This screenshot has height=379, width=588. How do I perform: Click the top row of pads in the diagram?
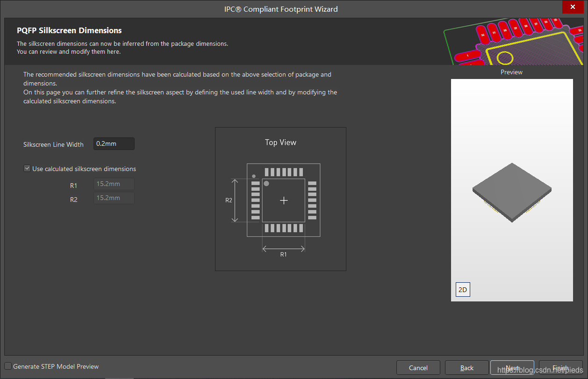point(284,172)
